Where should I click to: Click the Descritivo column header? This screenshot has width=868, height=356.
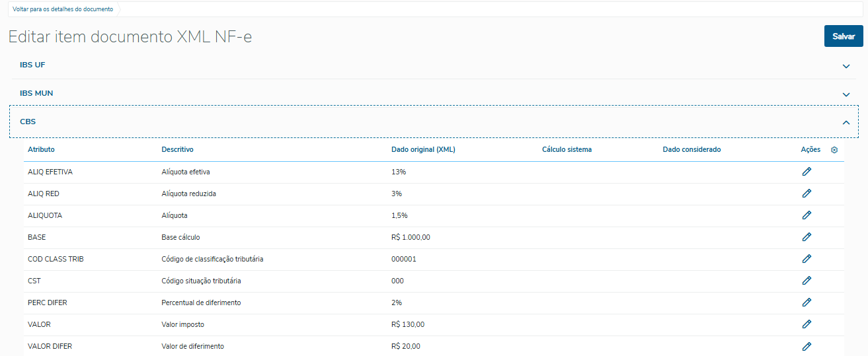pyautogui.click(x=177, y=150)
